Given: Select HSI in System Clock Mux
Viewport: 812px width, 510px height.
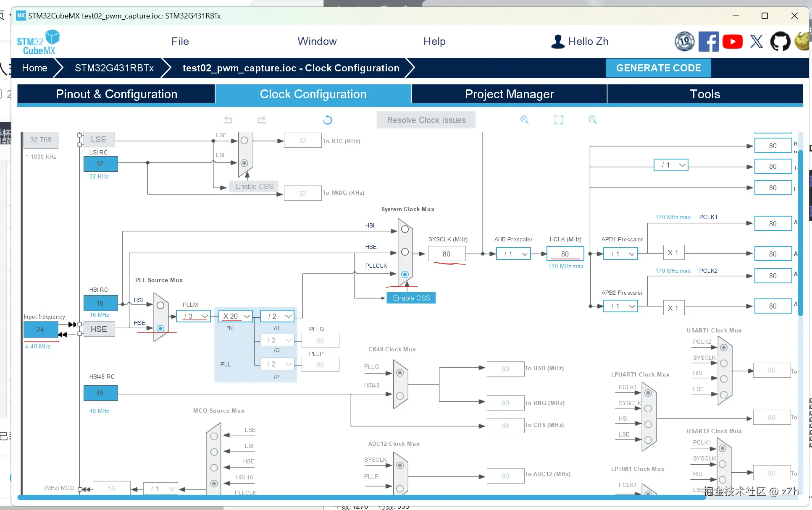Looking at the screenshot, I should [405, 230].
